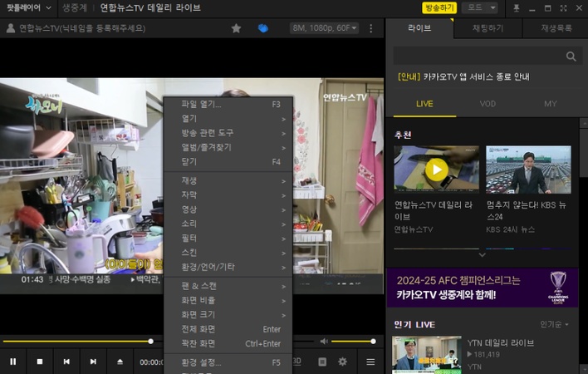Favorite the channel with the star icon
The width and height of the screenshot is (588, 374).
tap(236, 28)
